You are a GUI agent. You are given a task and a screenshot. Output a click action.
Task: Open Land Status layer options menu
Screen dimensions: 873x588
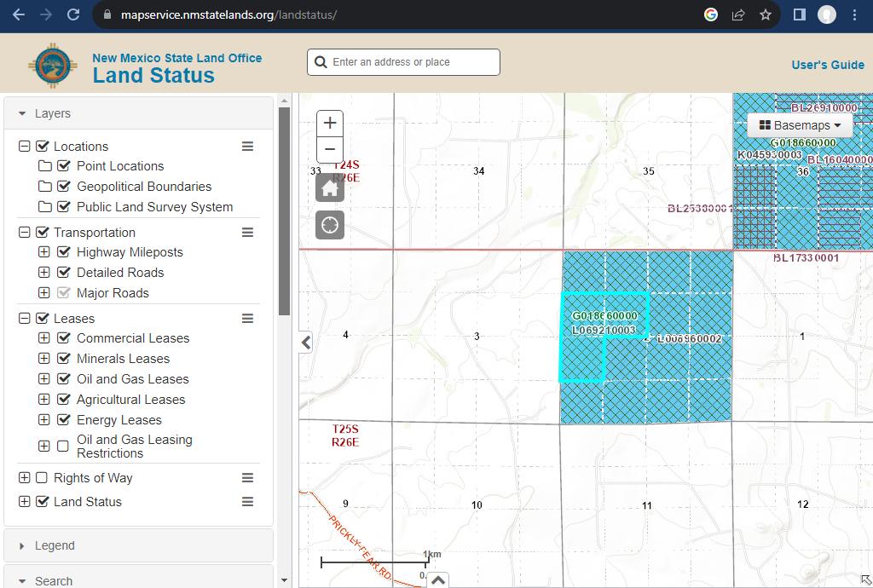248,502
